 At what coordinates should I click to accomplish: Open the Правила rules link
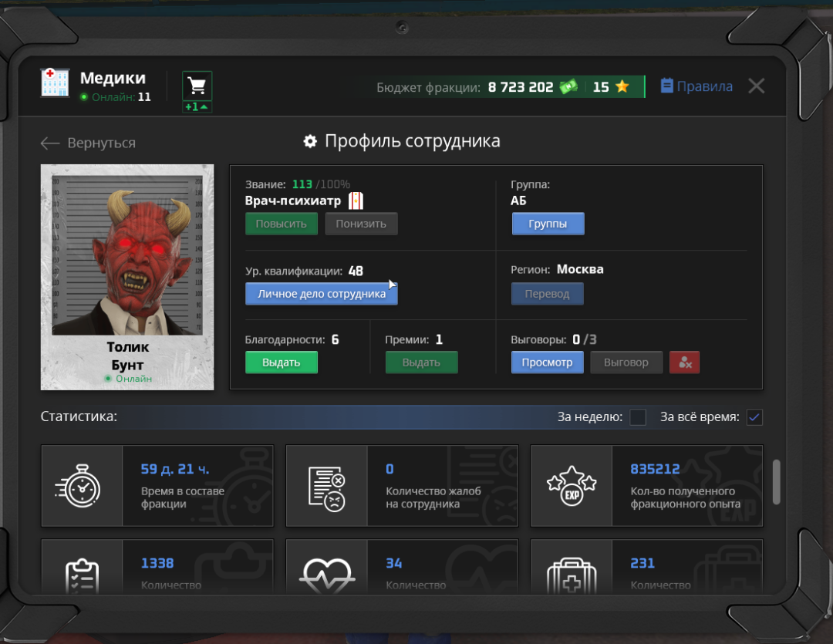pos(696,86)
